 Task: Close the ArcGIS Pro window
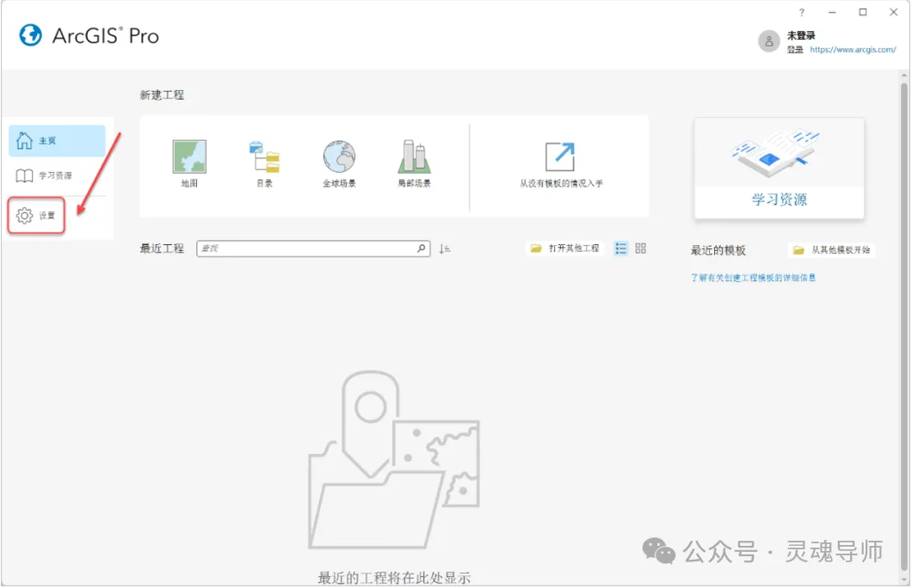(894, 12)
